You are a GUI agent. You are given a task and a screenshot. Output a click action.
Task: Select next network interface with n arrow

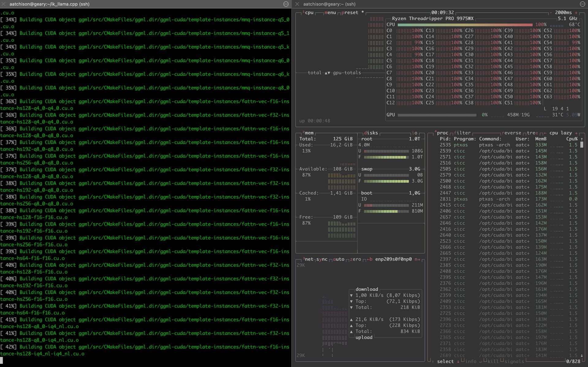pyautogui.click(x=417, y=259)
